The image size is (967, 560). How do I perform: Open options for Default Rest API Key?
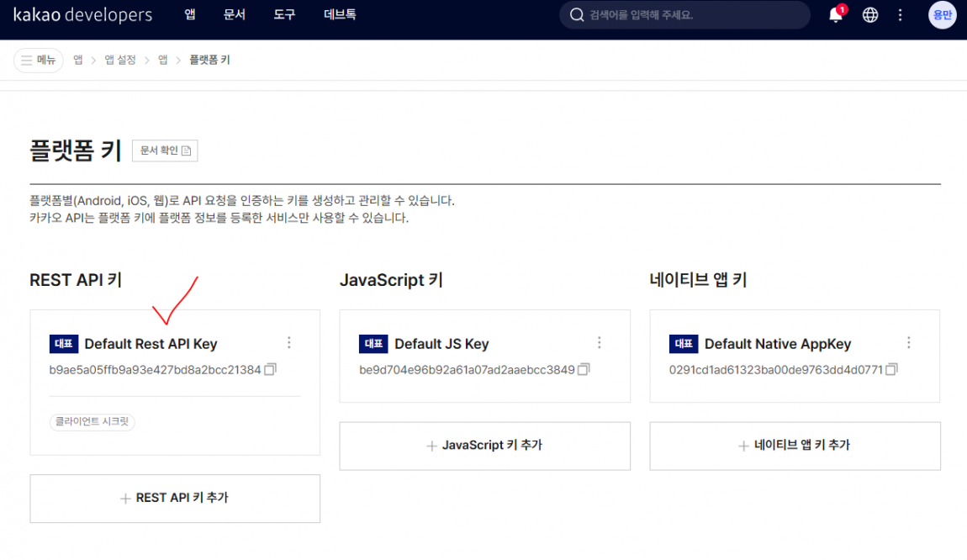289,343
